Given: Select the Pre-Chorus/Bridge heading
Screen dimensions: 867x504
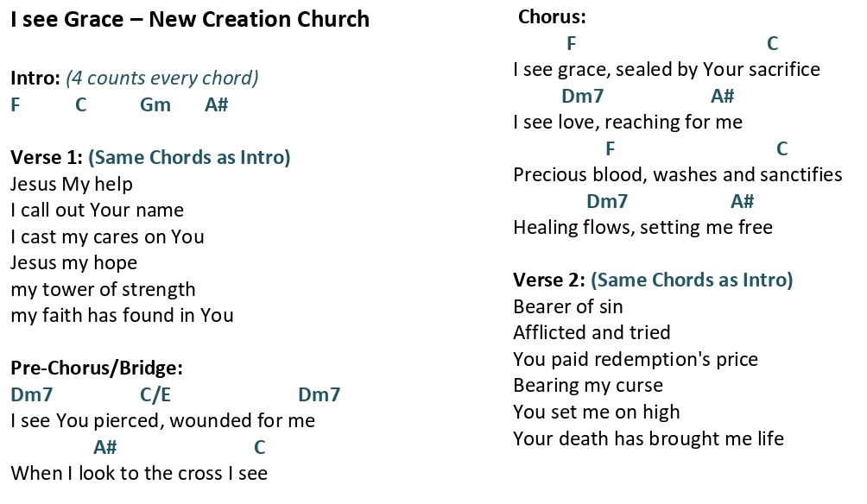Looking at the screenshot, I should tap(96, 368).
